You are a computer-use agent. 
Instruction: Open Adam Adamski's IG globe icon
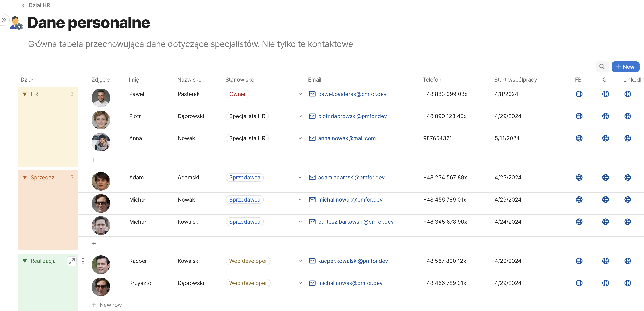click(605, 178)
